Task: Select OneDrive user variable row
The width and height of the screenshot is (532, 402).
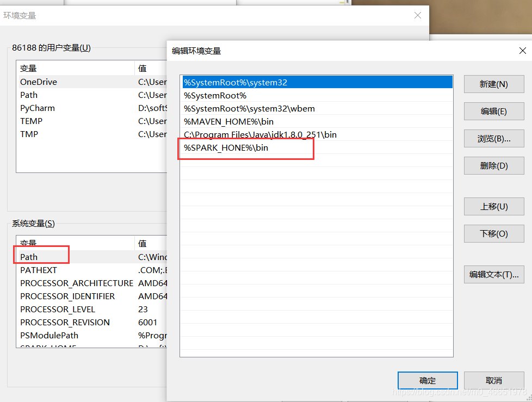Action: click(91, 82)
